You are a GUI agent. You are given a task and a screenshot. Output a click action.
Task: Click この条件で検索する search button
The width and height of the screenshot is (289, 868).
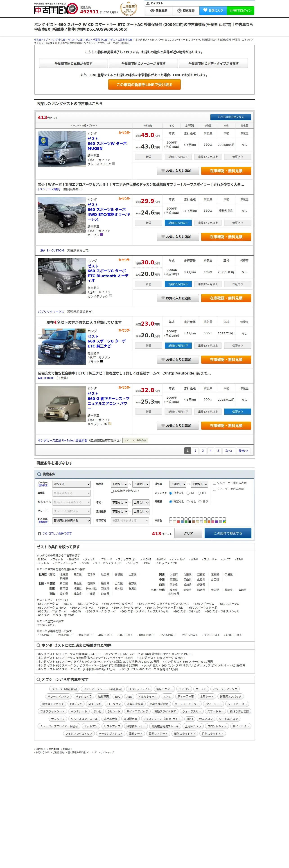228,533
